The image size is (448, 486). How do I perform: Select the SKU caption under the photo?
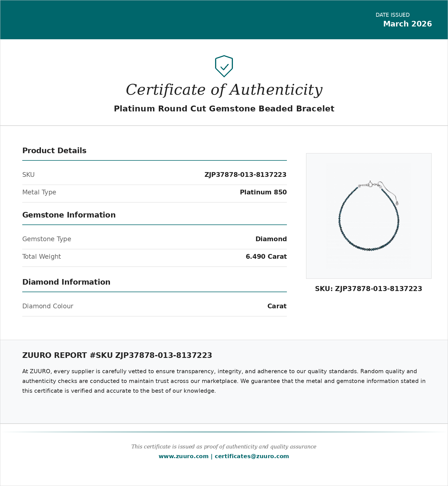pos(368,289)
